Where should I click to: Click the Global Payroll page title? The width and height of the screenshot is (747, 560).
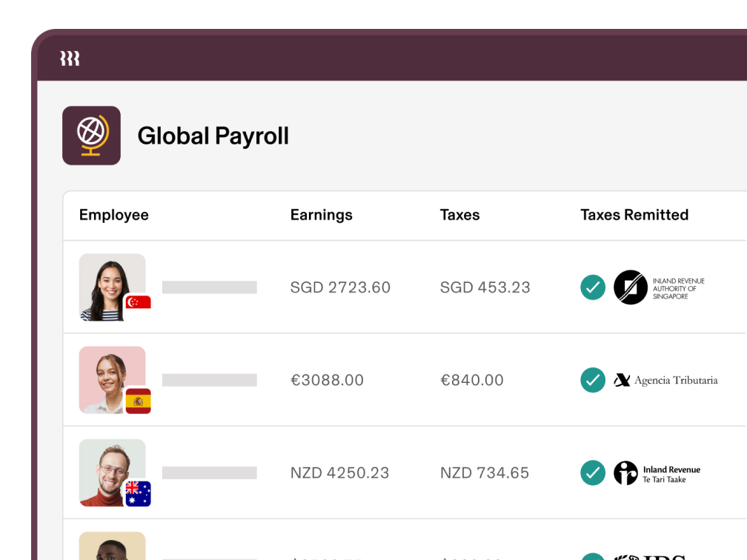tap(213, 136)
